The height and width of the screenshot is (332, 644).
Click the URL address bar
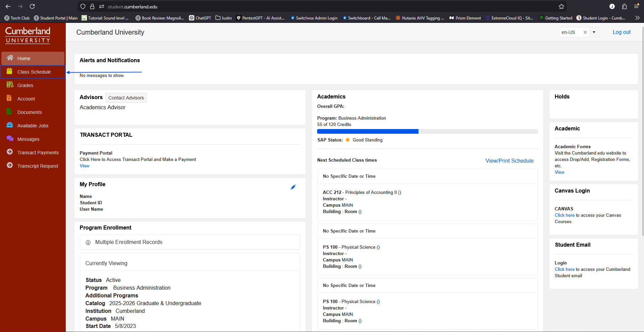(322, 6)
